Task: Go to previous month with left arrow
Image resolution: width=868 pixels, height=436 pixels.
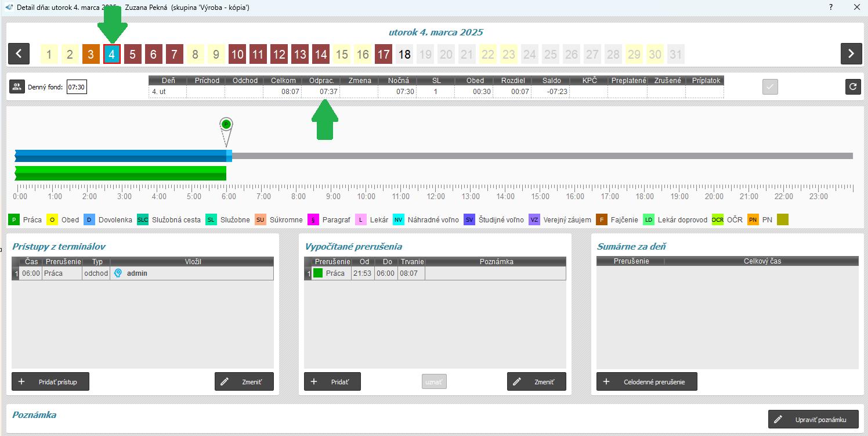Action: pos(19,54)
